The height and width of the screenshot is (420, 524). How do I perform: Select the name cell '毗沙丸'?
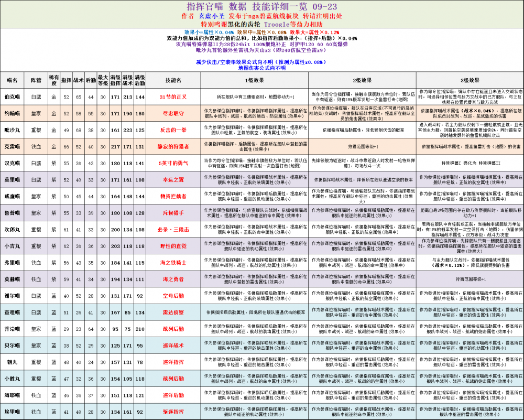coord(12,130)
